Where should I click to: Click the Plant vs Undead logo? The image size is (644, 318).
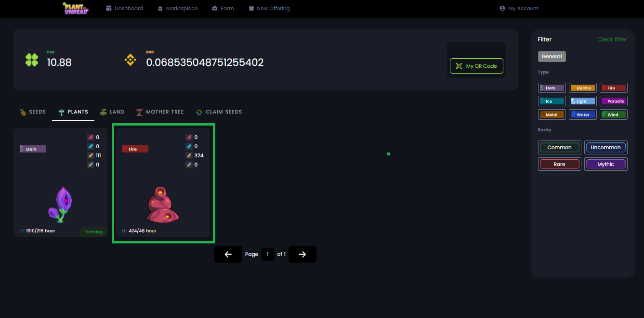[x=76, y=8]
